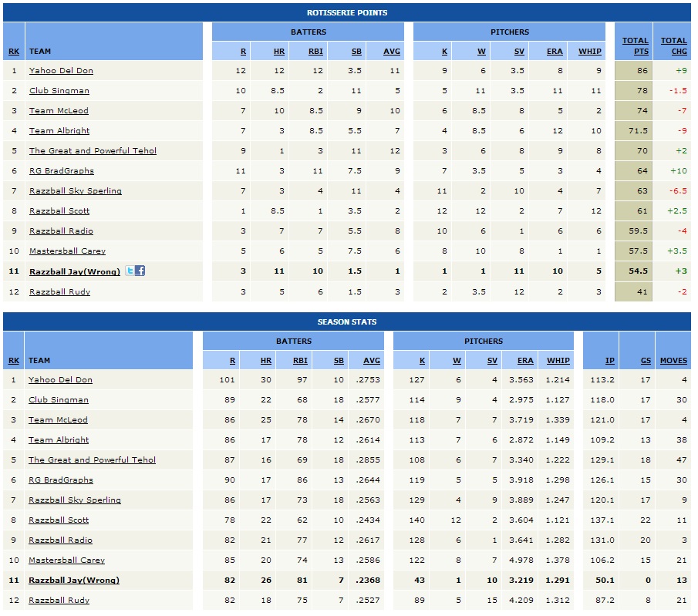Open RG BradGraphs in Rotisserie Points
The width and height of the screenshot is (698, 616).
pyautogui.click(x=62, y=170)
